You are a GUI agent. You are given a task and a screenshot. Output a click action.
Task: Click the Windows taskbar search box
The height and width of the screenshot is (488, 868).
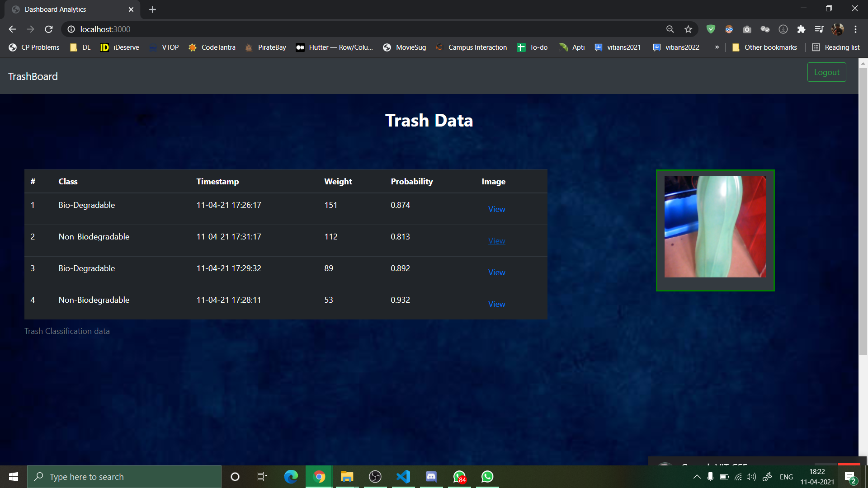(x=124, y=477)
